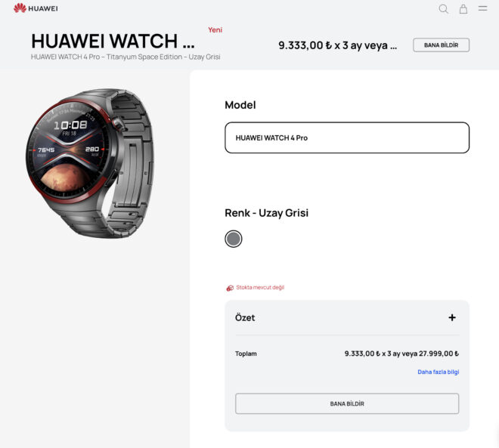Click the Stokta mevcut değil status text

[260, 287]
